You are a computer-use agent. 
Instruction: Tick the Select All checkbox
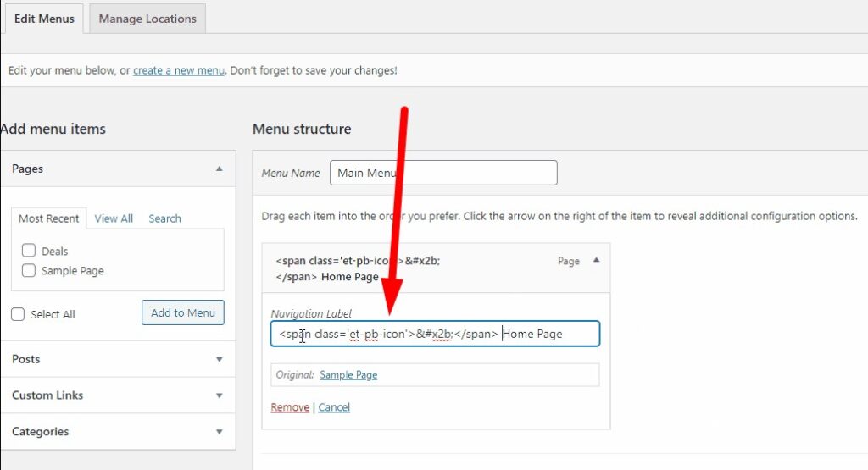[18, 314]
